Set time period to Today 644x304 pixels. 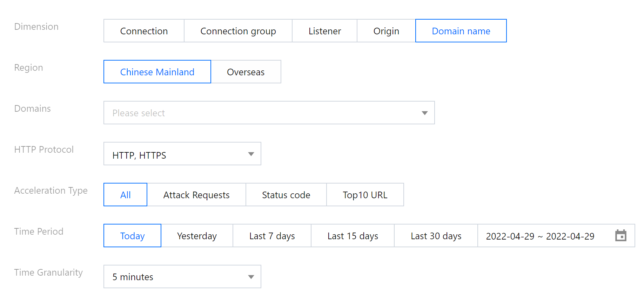pyautogui.click(x=132, y=236)
